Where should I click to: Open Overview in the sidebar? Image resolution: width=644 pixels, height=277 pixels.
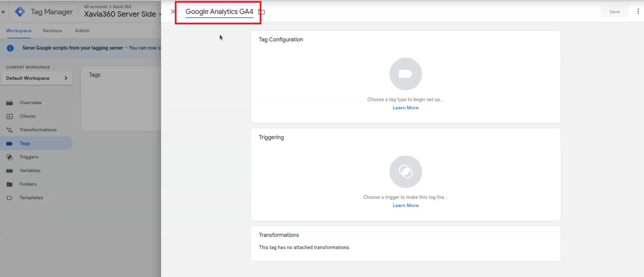point(31,103)
